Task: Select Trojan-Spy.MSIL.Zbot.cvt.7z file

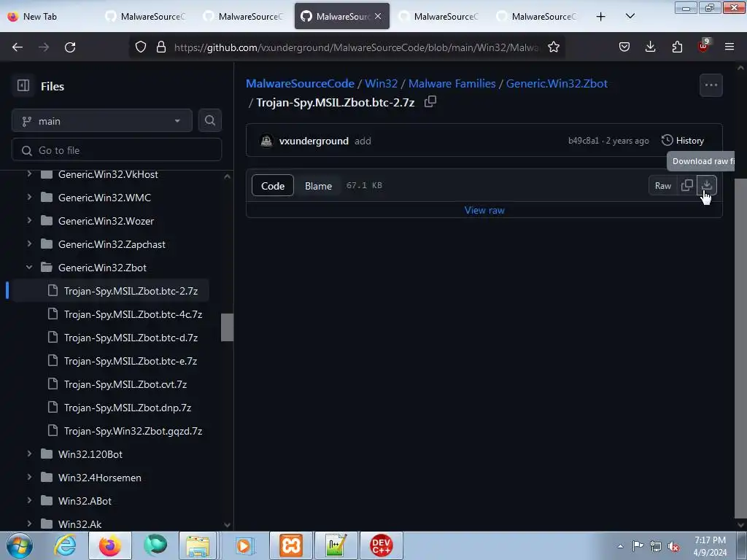Action: point(125,384)
